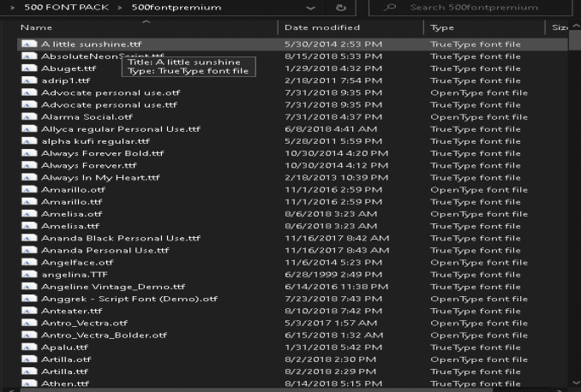
Task: Select the Abuget.ttf file icon
Action: pyautogui.click(x=28, y=68)
